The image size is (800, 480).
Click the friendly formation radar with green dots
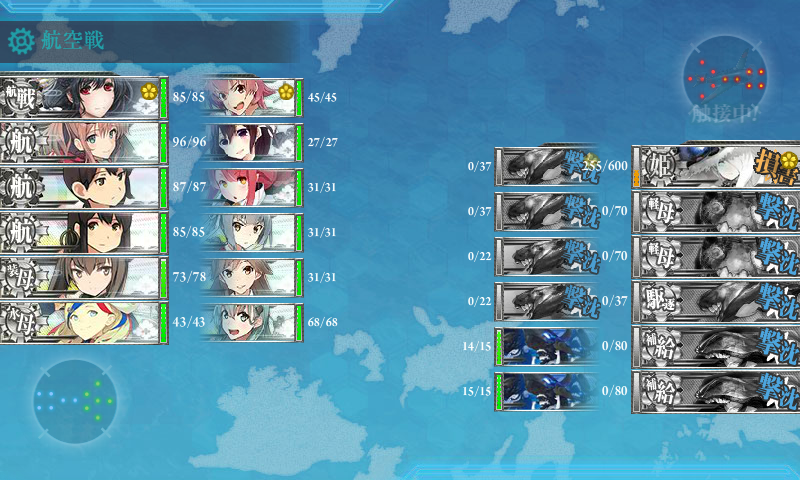point(75,401)
